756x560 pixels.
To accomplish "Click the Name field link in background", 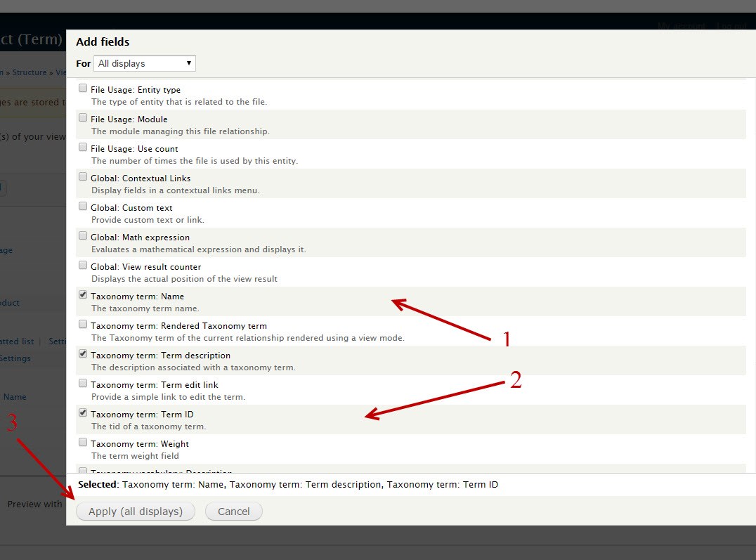I will point(15,397).
